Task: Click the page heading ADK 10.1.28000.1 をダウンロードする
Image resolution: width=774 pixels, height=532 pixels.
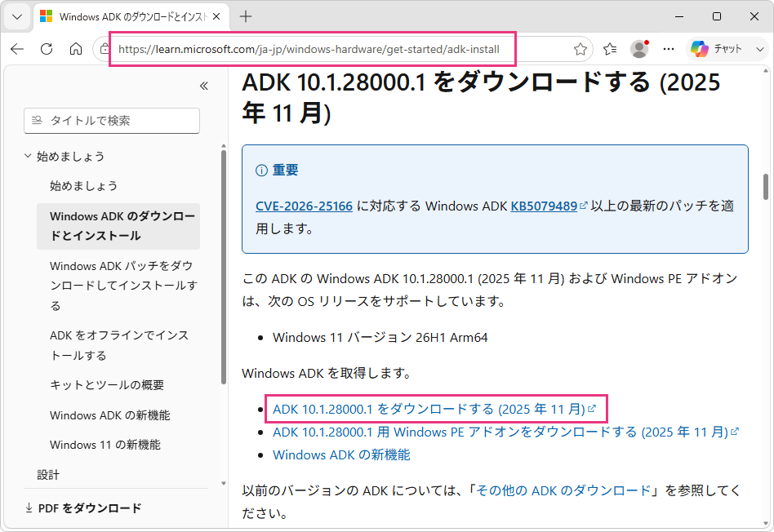Action: click(481, 97)
